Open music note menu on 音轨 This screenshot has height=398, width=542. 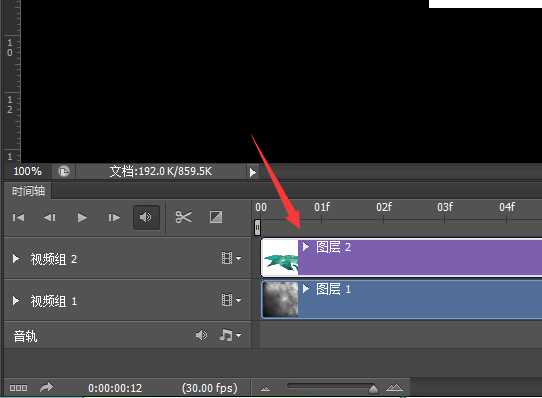coord(230,335)
